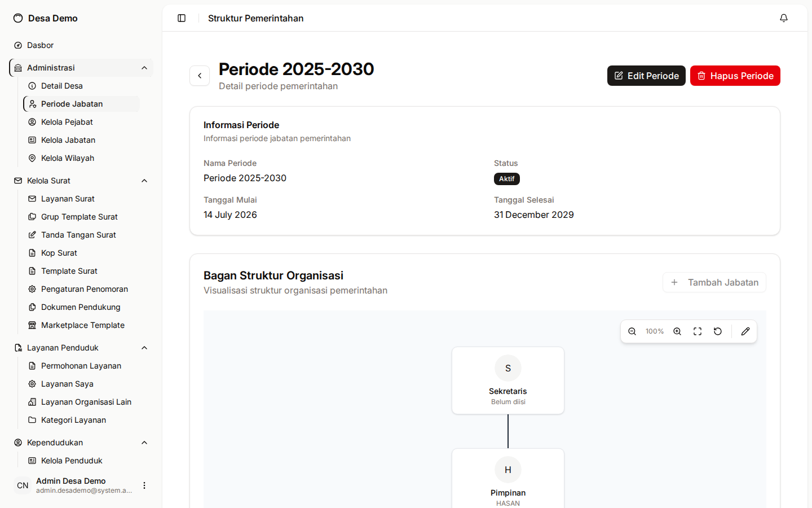This screenshot has width=812, height=508.
Task: Reset the chart view rotation icon
Action: click(718, 331)
